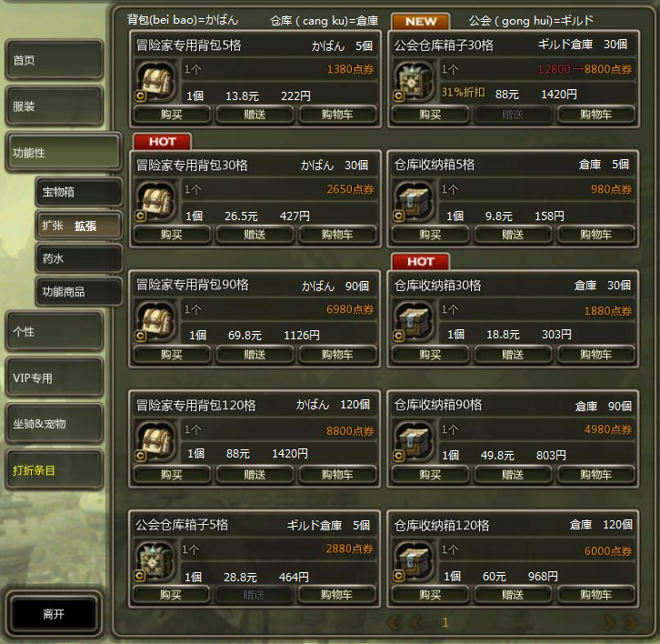The width and height of the screenshot is (660, 644).
Task: Open the 首页 home category
Action: [54, 60]
